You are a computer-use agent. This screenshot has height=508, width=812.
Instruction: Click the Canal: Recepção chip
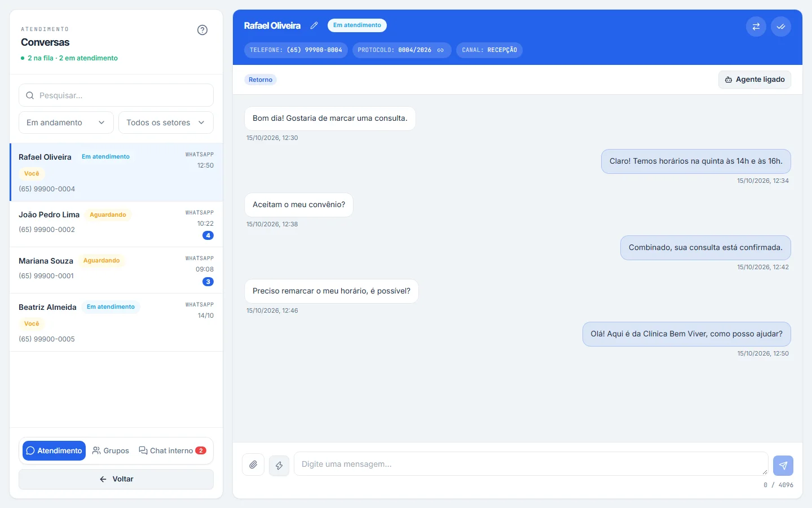pyautogui.click(x=489, y=50)
